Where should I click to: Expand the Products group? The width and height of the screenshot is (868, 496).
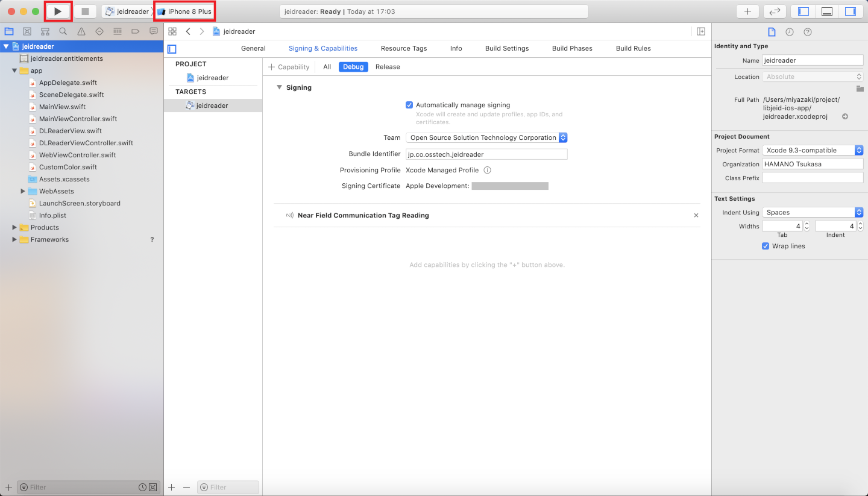14,227
